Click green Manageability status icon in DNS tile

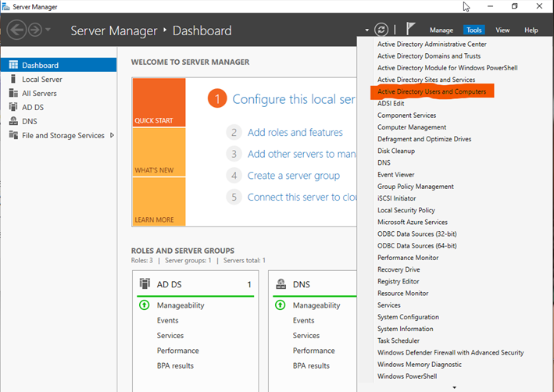point(281,305)
